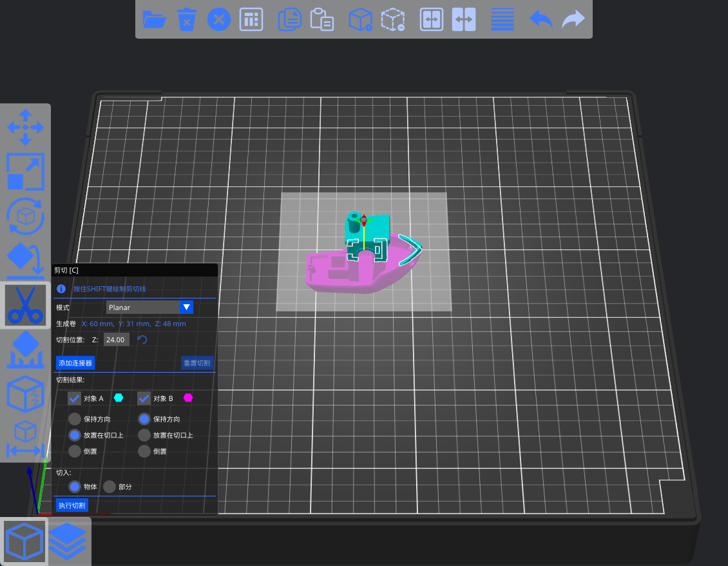The image size is (728, 566).
Task: Click the arrange table icon
Action: click(251, 19)
